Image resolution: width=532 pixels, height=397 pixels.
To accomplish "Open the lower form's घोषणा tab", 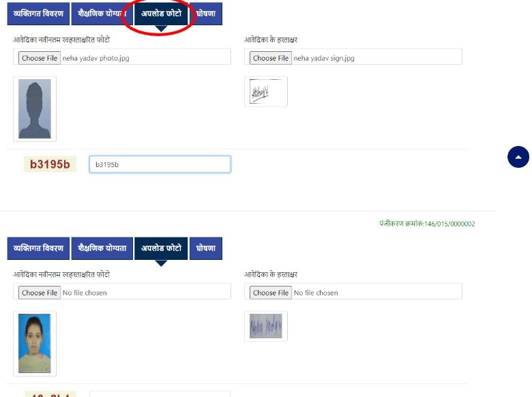I will [x=206, y=248].
